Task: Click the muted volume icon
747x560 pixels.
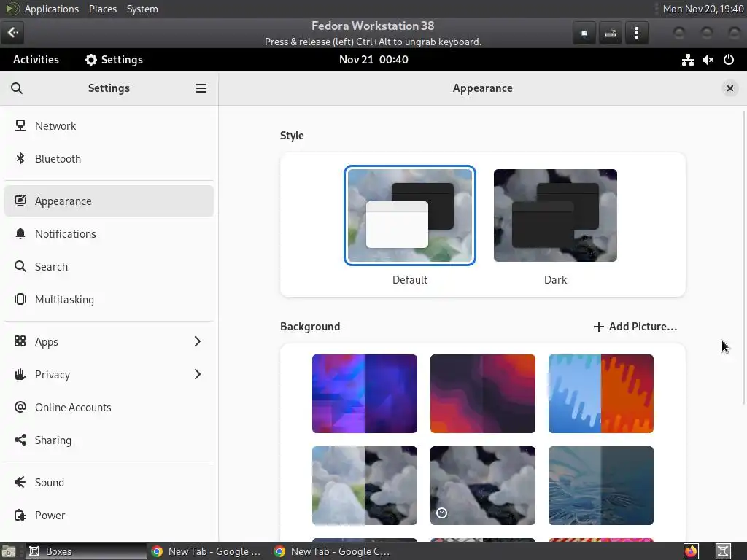Action: [708, 60]
